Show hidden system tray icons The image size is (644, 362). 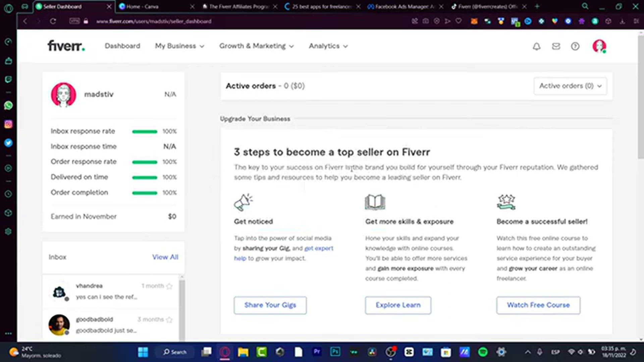click(528, 352)
